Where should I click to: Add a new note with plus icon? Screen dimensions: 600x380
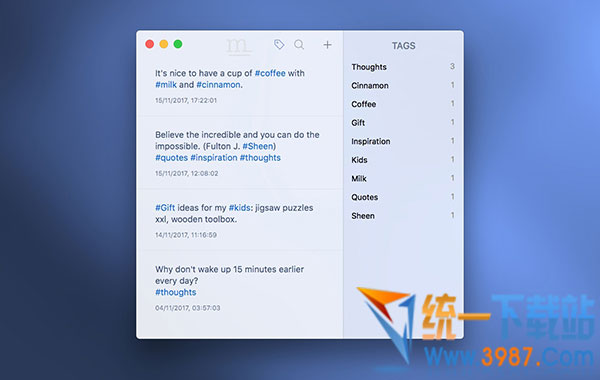tap(327, 45)
